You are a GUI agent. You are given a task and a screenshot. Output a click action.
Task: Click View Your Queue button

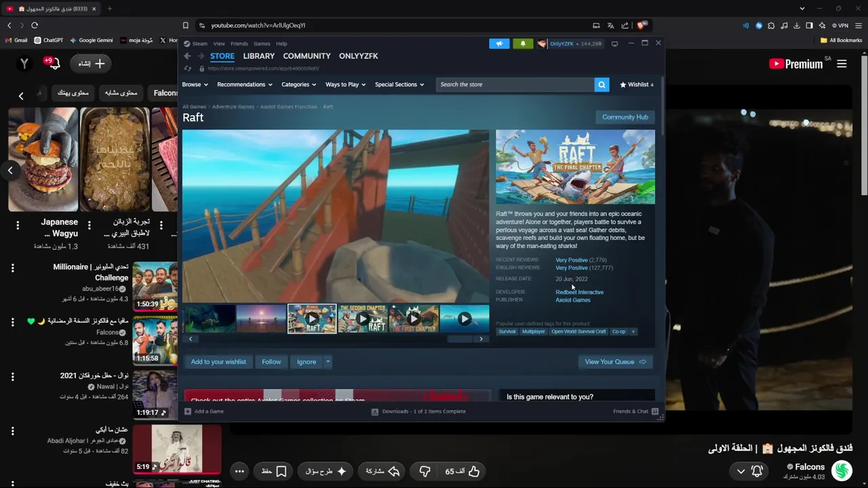click(x=615, y=362)
